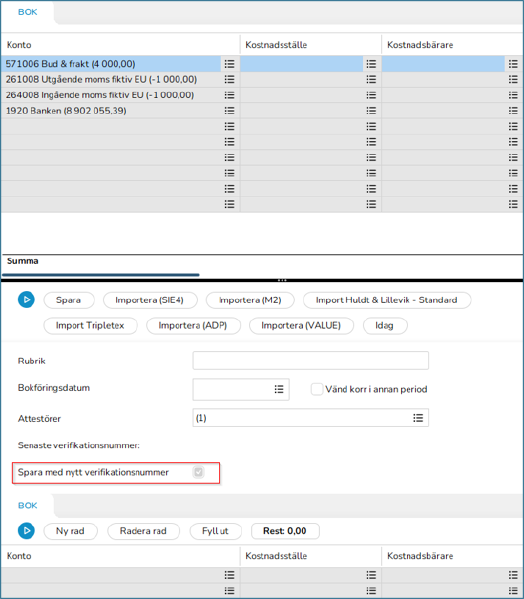Open Kostnadsbärare list in 1920 Banken row

pyautogui.click(x=513, y=111)
